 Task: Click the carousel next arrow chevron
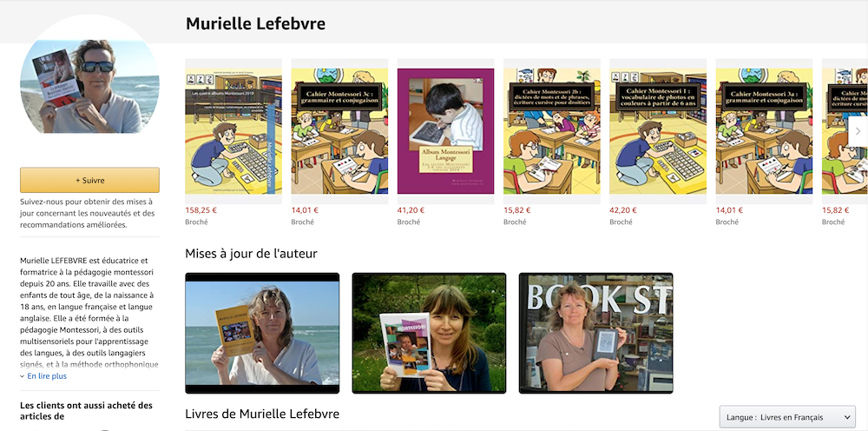click(858, 131)
